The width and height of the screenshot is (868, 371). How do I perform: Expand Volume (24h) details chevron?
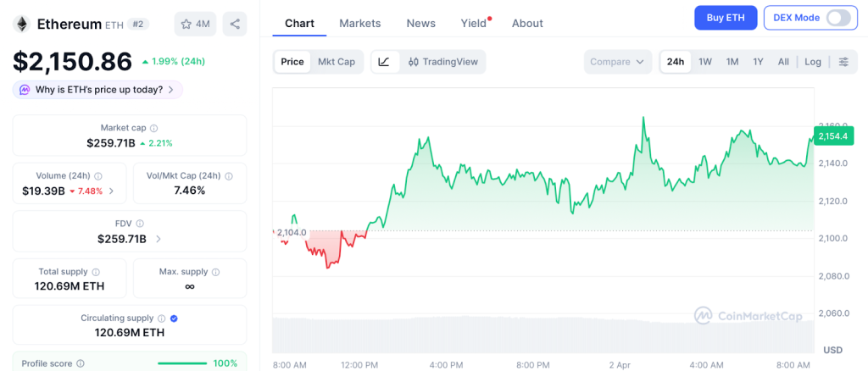(x=112, y=191)
